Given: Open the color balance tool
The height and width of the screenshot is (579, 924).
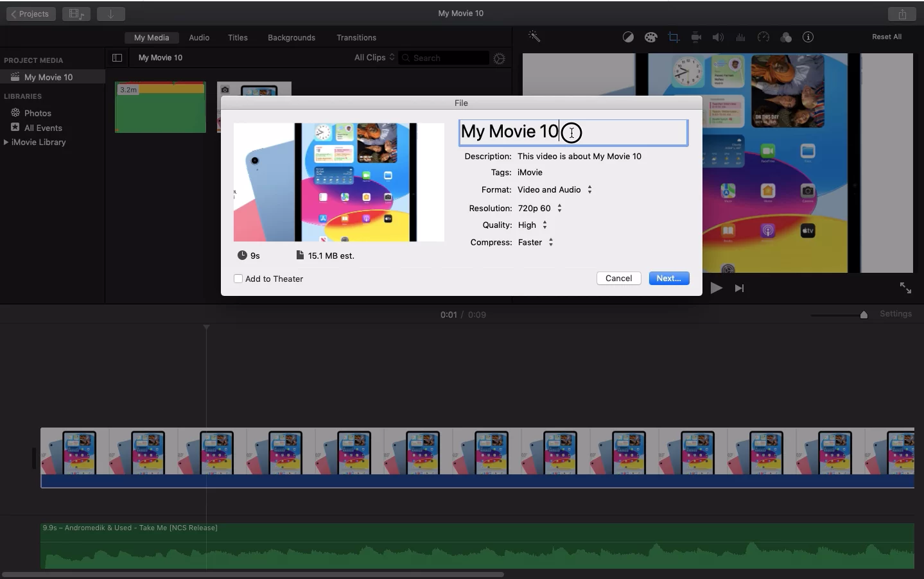Looking at the screenshot, I should (x=628, y=37).
